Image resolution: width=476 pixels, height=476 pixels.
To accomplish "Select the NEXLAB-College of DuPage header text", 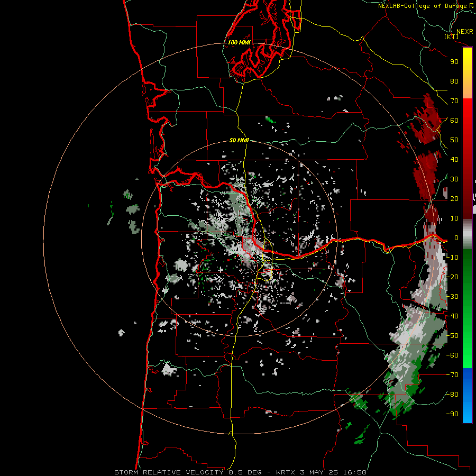I will pyautogui.click(x=426, y=6).
